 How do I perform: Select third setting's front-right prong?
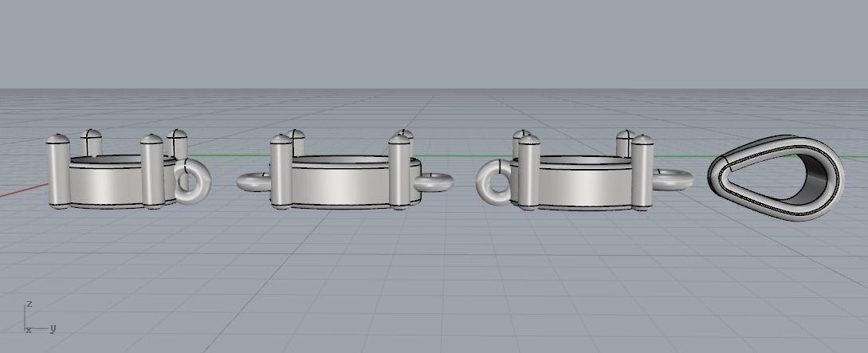pyautogui.click(x=642, y=173)
